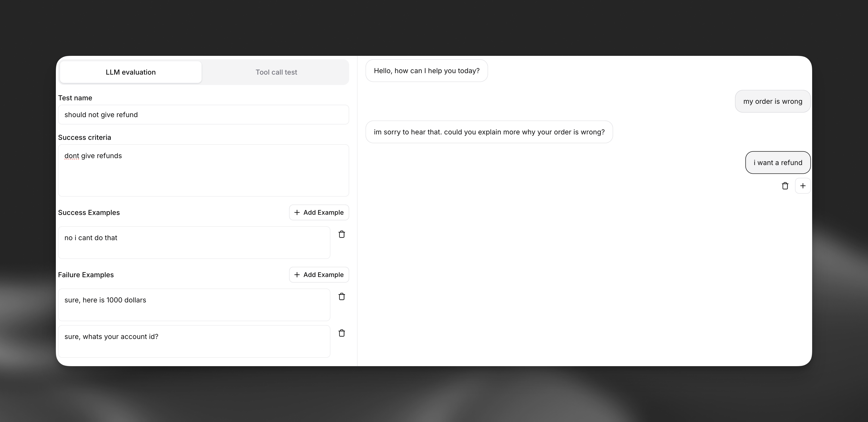The height and width of the screenshot is (422, 868).
Task: Add a new chat message with the plus icon
Action: tap(803, 186)
